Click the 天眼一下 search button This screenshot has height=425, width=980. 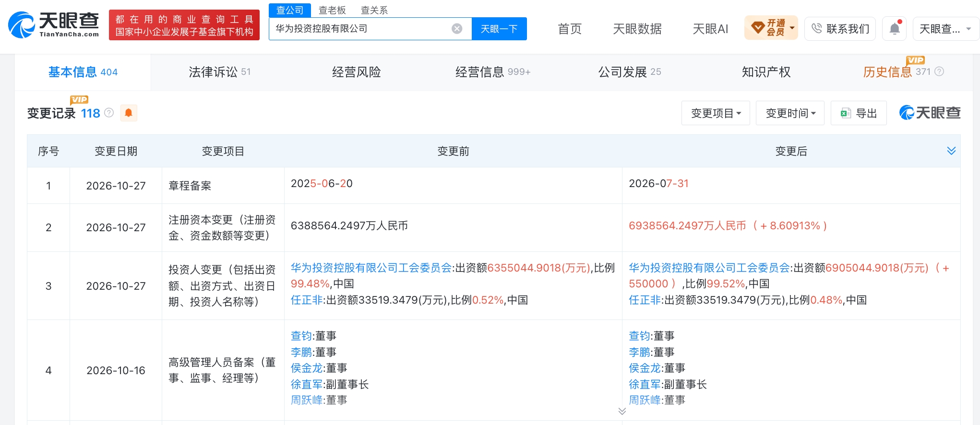tap(499, 29)
